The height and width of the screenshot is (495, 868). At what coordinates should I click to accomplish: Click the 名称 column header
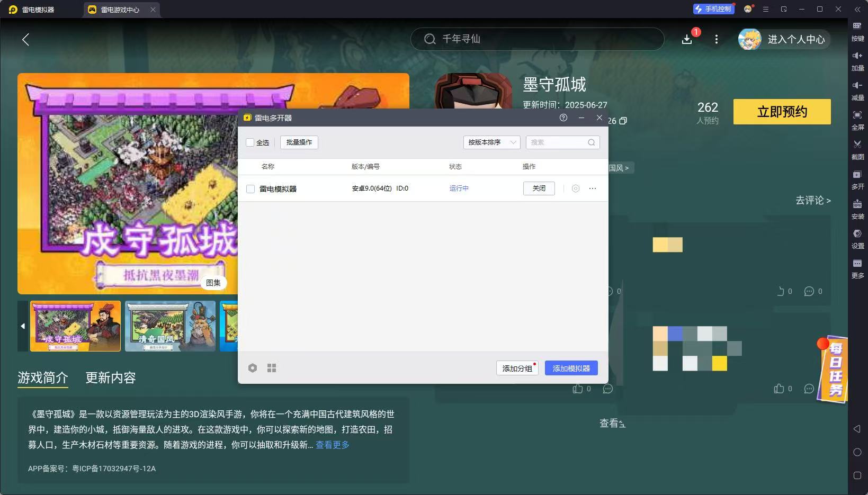268,166
